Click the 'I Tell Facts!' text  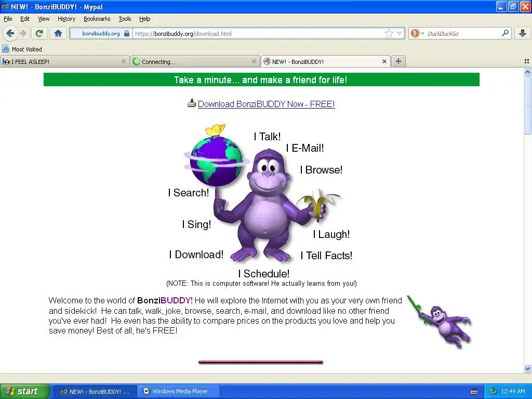326,256
